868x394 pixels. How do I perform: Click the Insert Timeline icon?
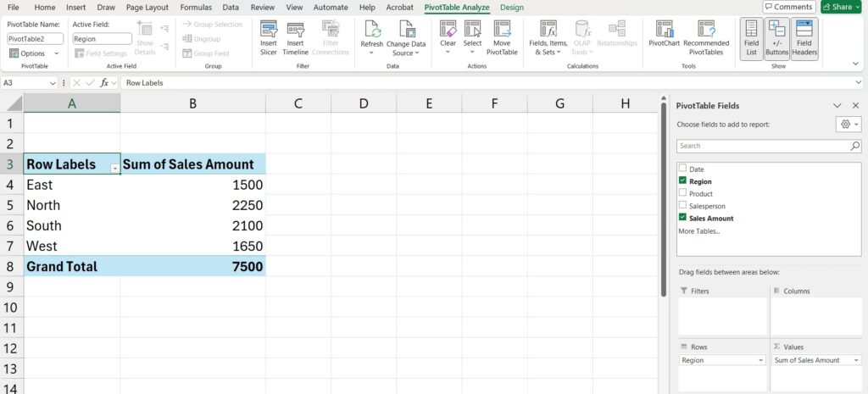(295, 30)
